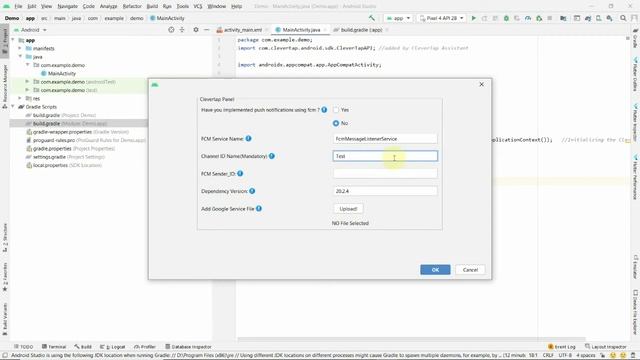640x360 pixels.
Task: Open the Terminal tool window
Action: point(54,347)
